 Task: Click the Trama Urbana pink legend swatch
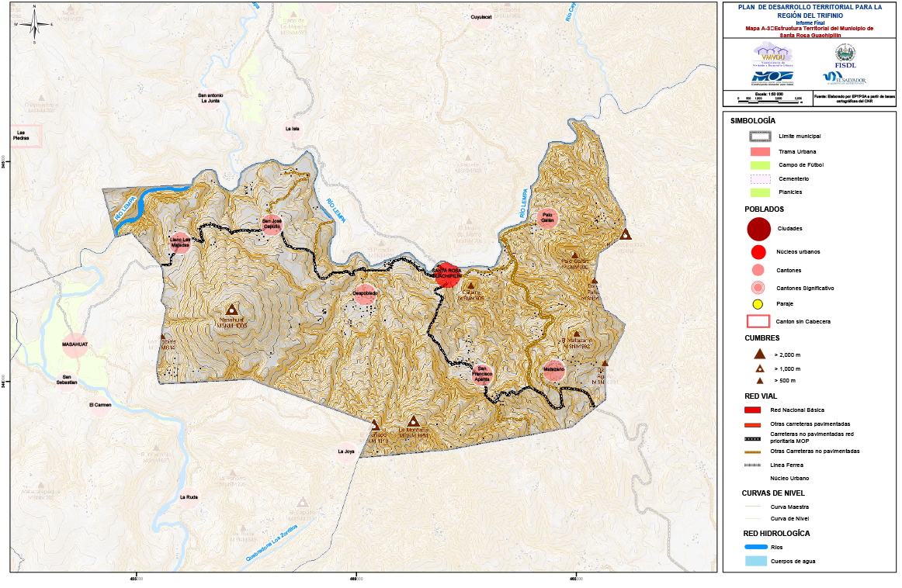click(x=759, y=151)
